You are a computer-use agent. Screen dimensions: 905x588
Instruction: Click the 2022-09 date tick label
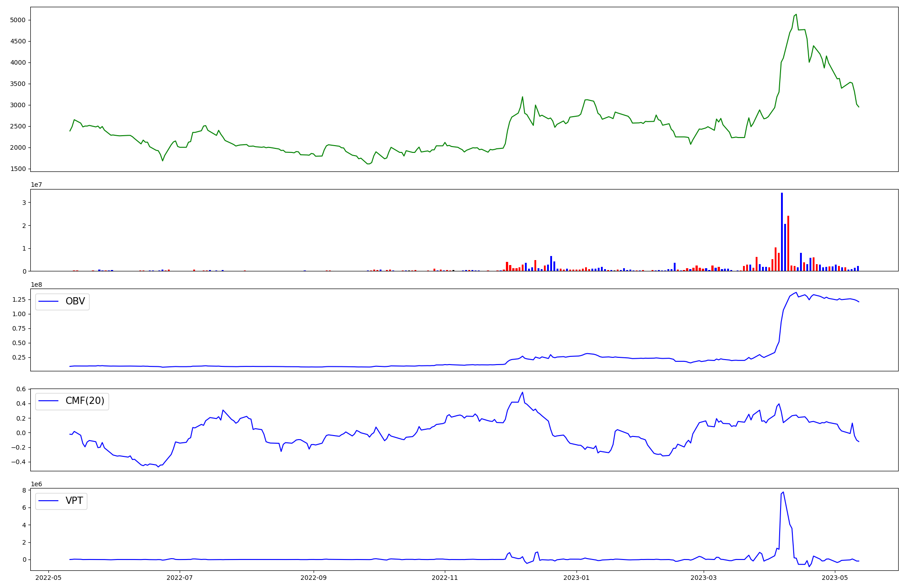tap(313, 578)
